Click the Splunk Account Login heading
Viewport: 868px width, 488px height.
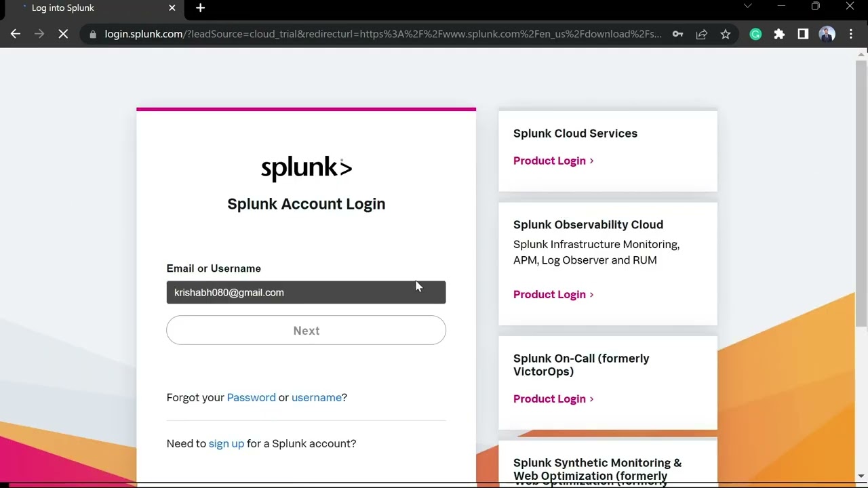306,204
